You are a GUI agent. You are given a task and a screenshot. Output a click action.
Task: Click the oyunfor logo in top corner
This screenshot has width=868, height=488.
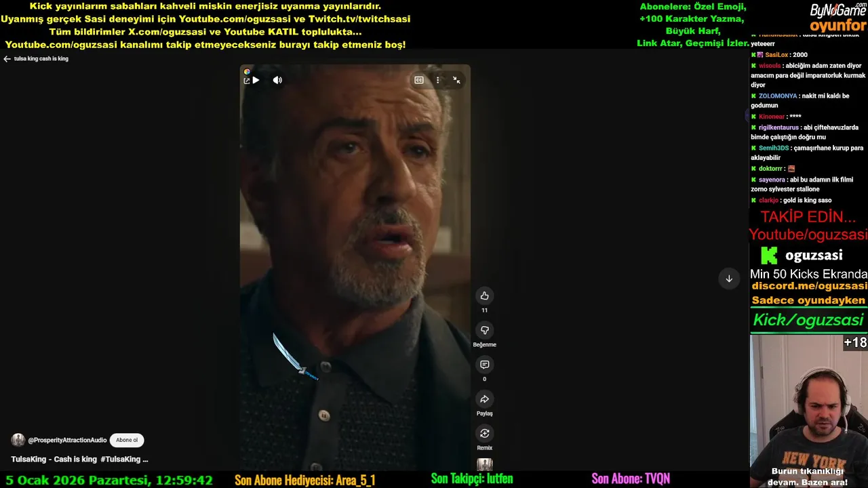(x=838, y=26)
